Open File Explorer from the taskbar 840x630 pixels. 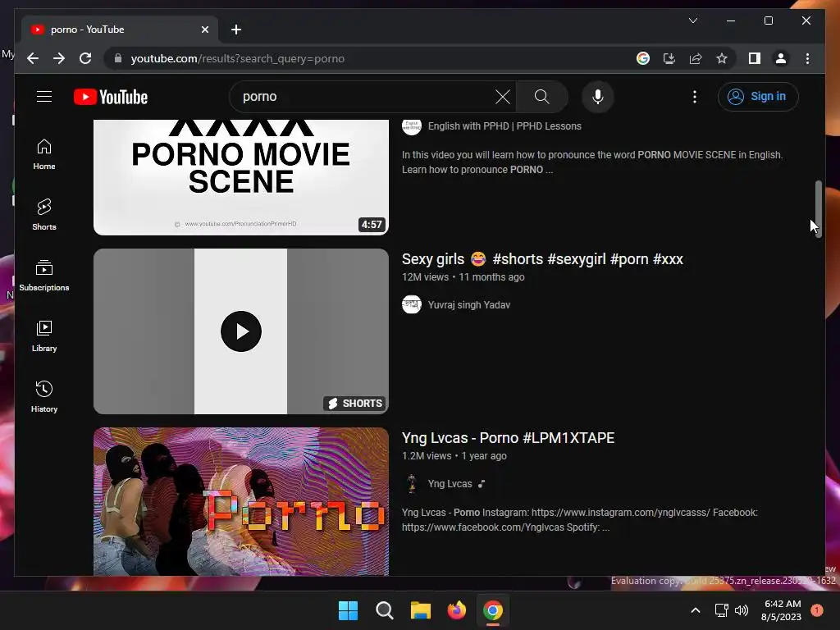[x=421, y=610]
